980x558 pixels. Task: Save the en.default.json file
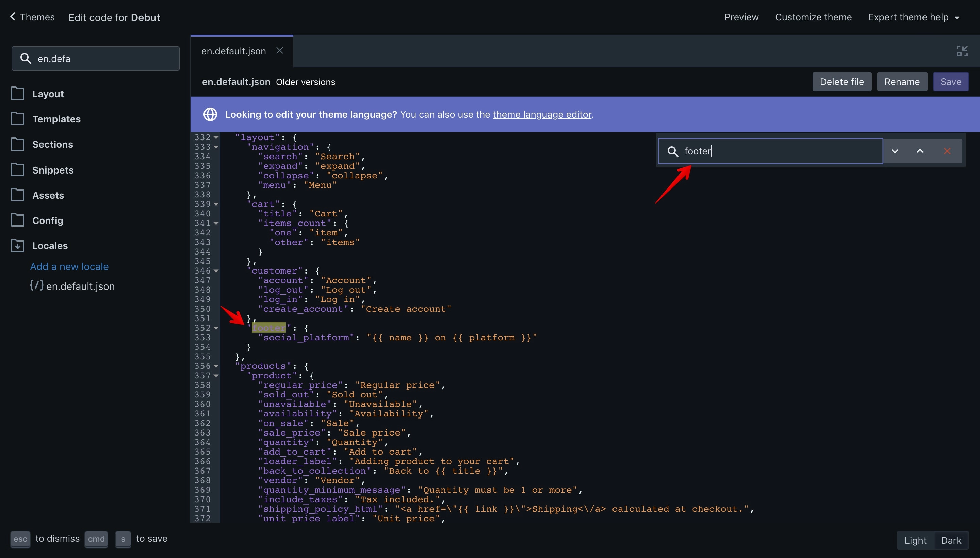tap(950, 82)
